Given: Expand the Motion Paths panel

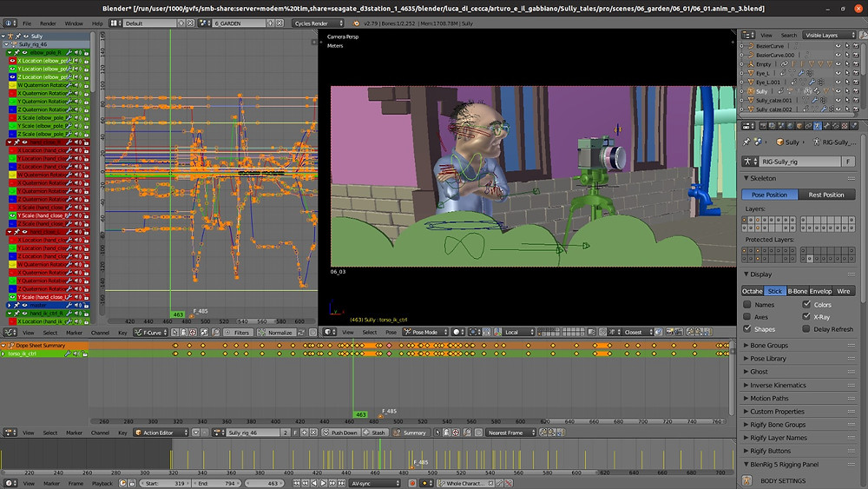Looking at the screenshot, I should click(x=746, y=398).
